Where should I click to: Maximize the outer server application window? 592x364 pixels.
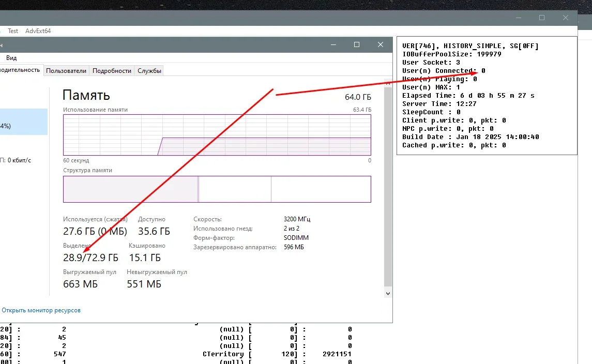[x=541, y=18]
